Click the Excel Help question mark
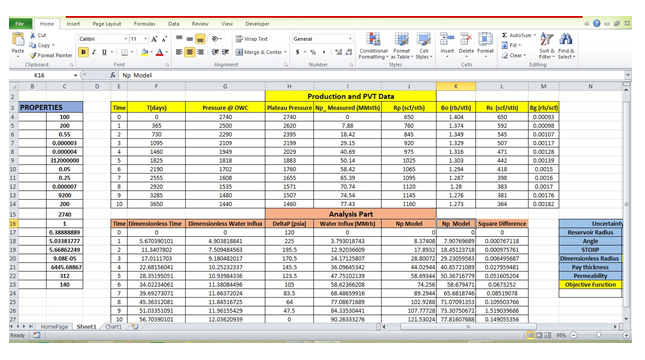 (x=597, y=23)
